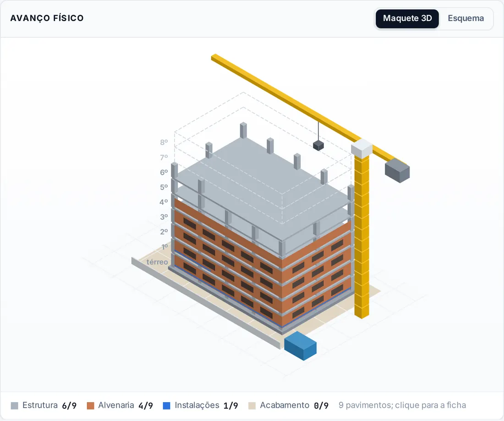504x421 pixels.
Task: Click the Estrutura 6/9 legend text
Action: 49,405
